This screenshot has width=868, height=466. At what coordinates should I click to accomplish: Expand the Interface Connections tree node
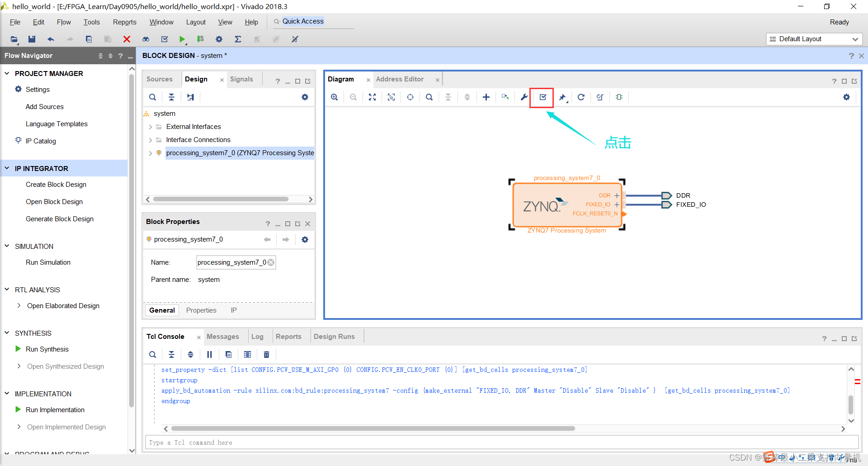point(150,140)
